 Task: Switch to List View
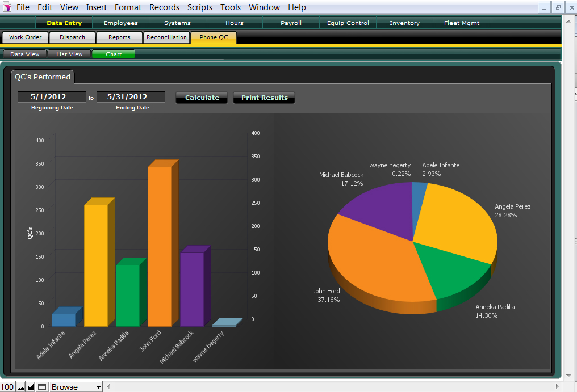[x=69, y=54]
